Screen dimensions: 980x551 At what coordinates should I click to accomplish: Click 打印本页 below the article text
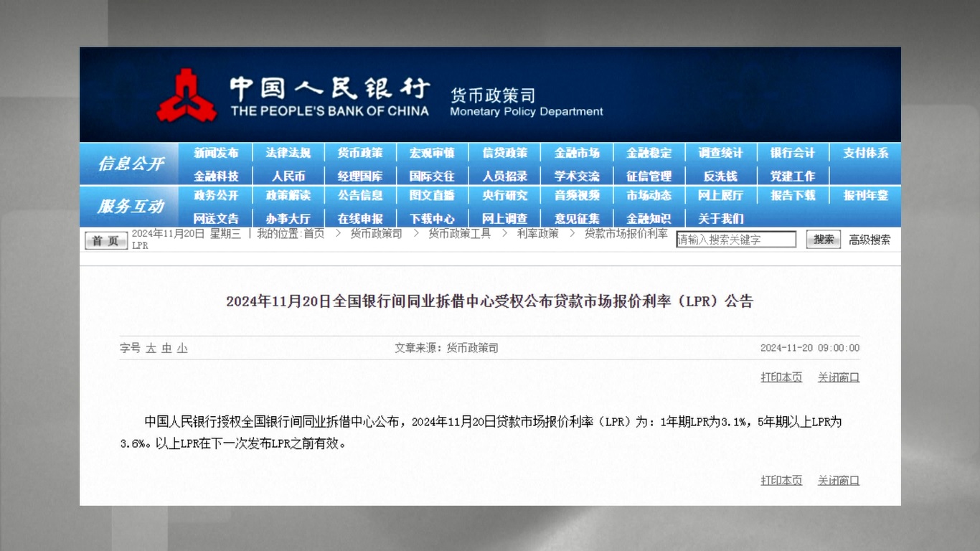click(781, 481)
